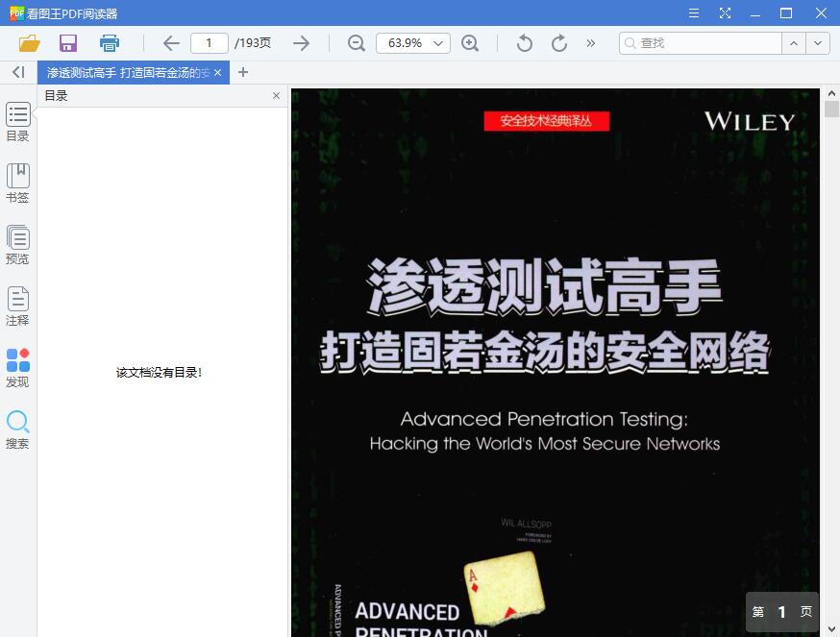The width and height of the screenshot is (840, 637).
Task: Open a PDF file
Action: click(29, 43)
